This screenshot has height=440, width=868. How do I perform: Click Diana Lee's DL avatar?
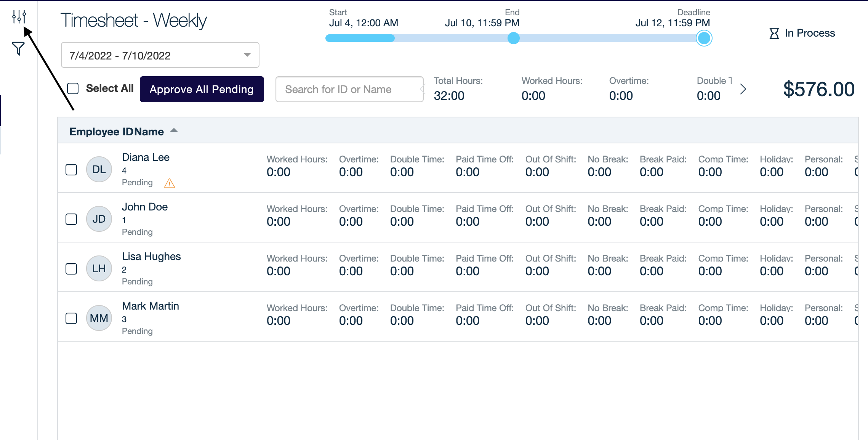point(99,169)
